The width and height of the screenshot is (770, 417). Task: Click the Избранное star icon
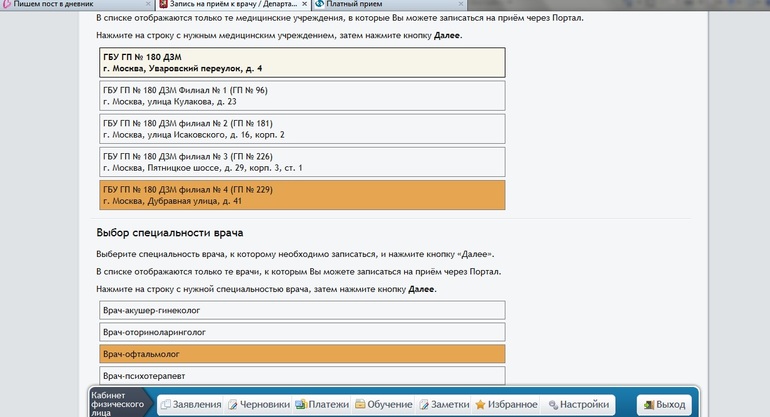[480, 405]
